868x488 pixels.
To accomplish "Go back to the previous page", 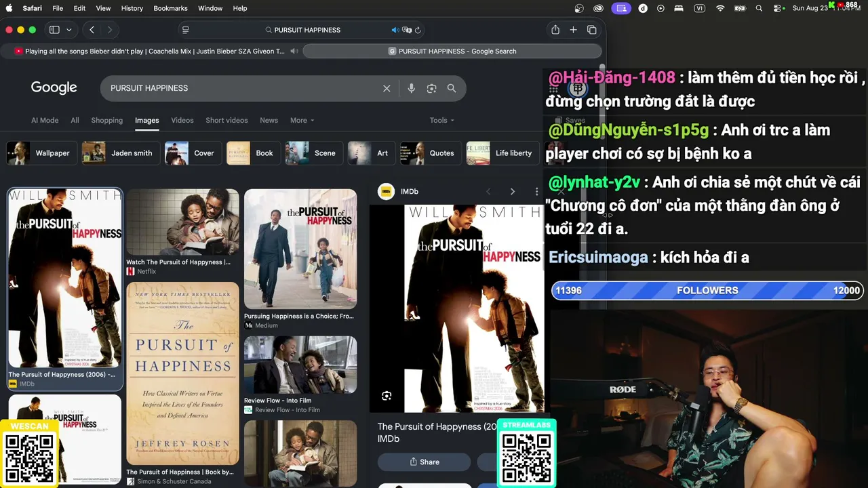I will (92, 30).
